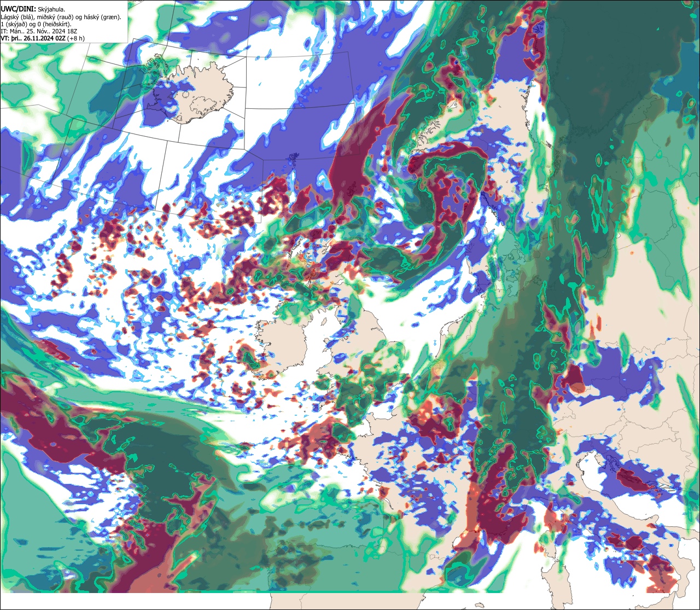700x610 pixels.
Task: Click the 'VT: þri.. 26.11.2024 02Z (+8 h)' line
Action: 43,38
